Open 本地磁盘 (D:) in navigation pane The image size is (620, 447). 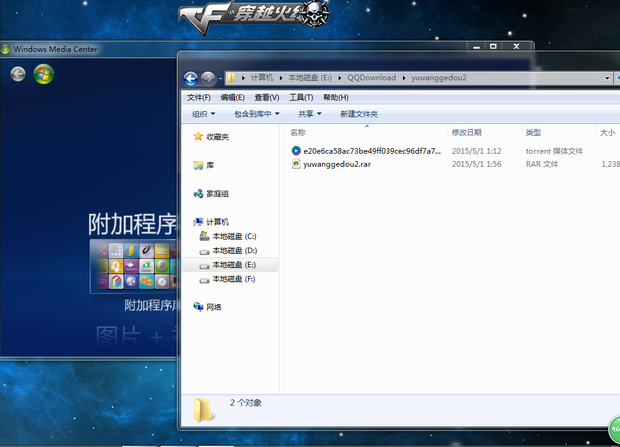[x=235, y=251]
